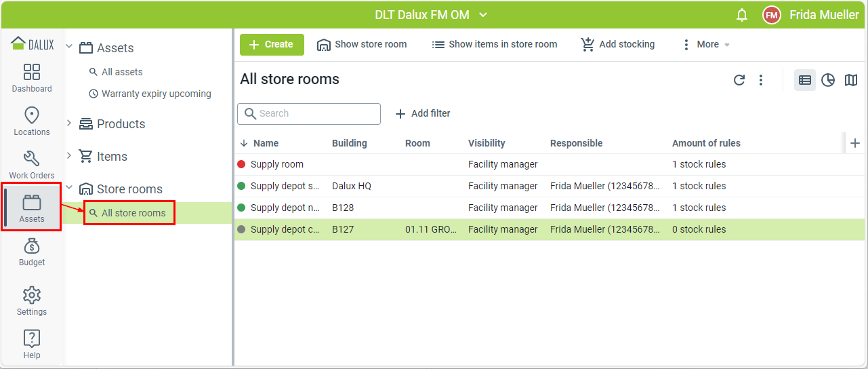
Task: Click the green Create button
Action: 272,44
